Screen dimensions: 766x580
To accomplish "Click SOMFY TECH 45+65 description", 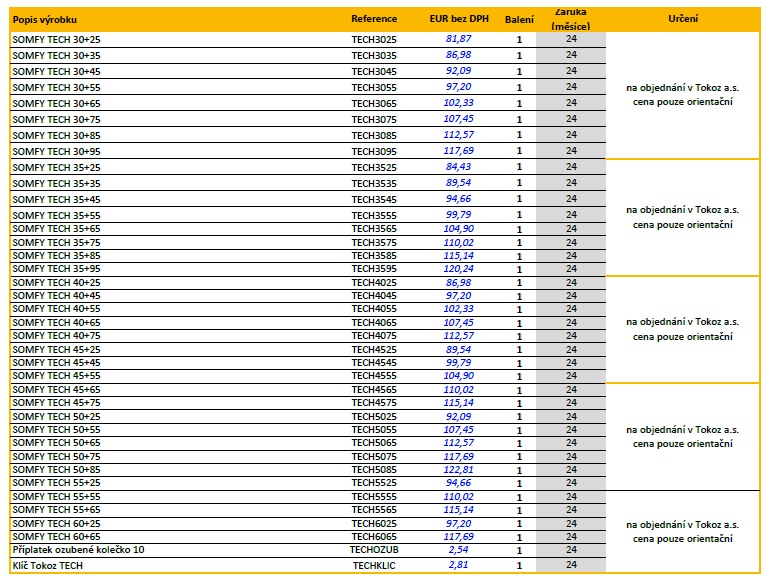I will (x=56, y=390).
